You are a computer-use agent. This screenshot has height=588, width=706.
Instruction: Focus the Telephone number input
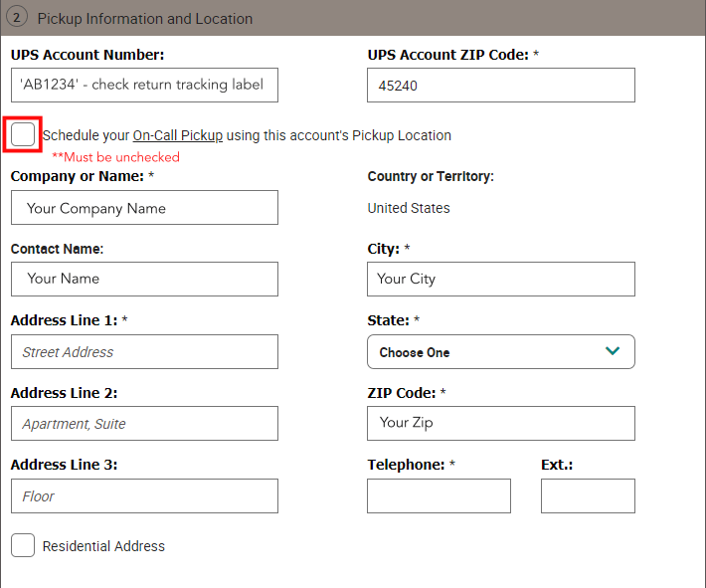pyautogui.click(x=439, y=495)
